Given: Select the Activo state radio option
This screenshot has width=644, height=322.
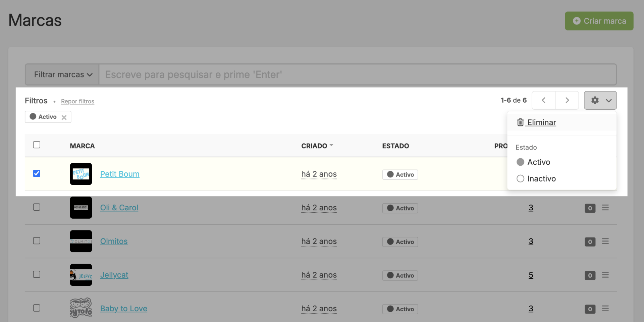Looking at the screenshot, I should (520, 162).
